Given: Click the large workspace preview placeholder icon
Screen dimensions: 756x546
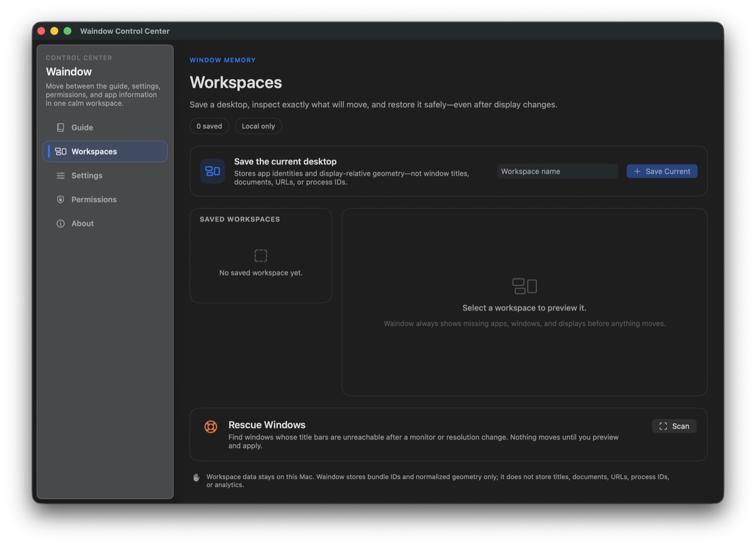Looking at the screenshot, I should pos(524,286).
